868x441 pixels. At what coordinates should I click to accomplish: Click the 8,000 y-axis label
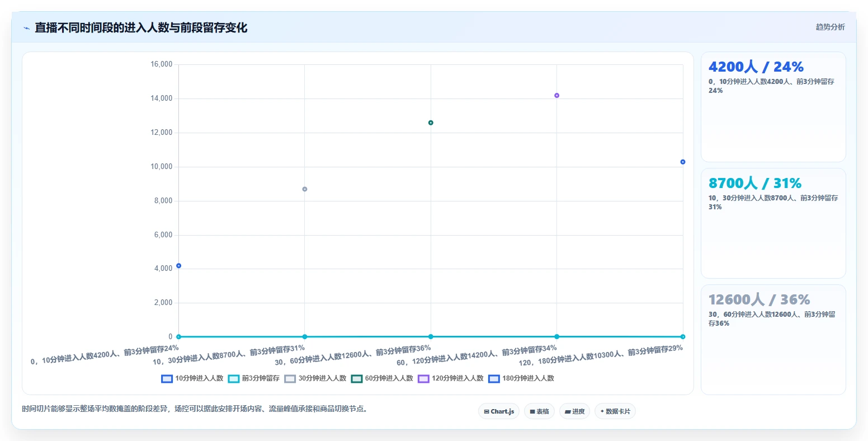pyautogui.click(x=163, y=201)
